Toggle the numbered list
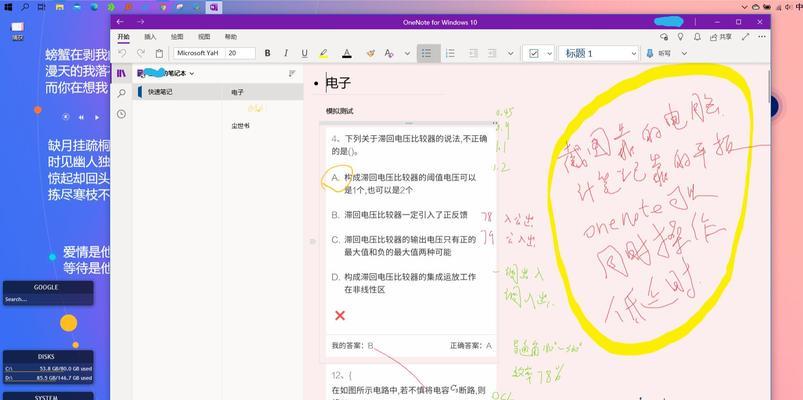This screenshot has width=803, height=400. click(450, 53)
